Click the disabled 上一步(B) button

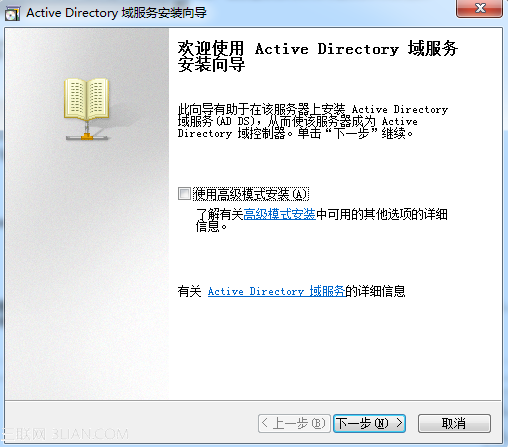click(294, 423)
